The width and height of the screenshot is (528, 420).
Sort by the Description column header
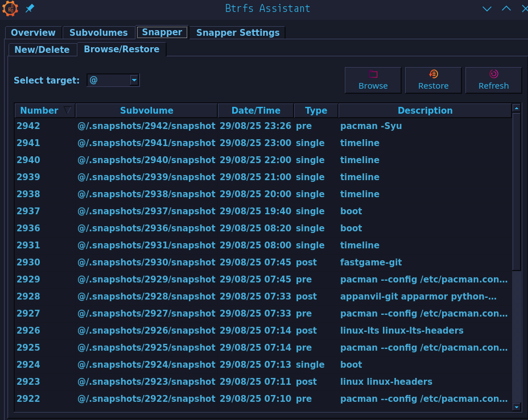coord(425,111)
